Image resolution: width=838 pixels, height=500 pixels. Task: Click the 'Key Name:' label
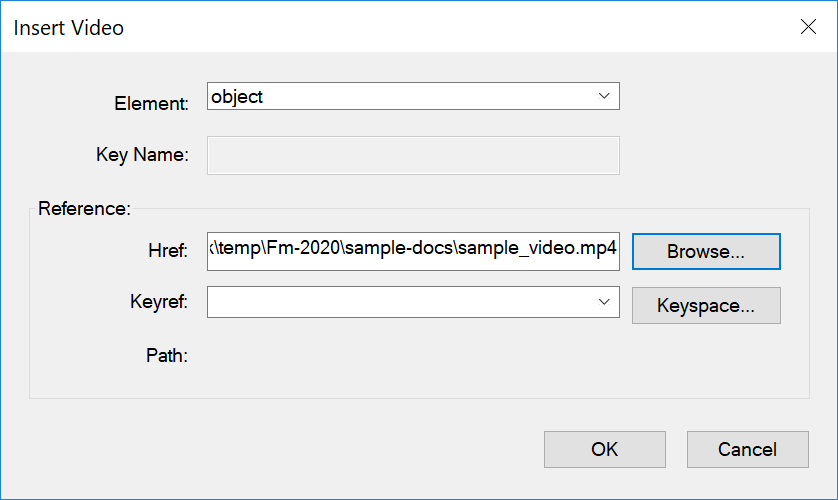[x=141, y=155]
